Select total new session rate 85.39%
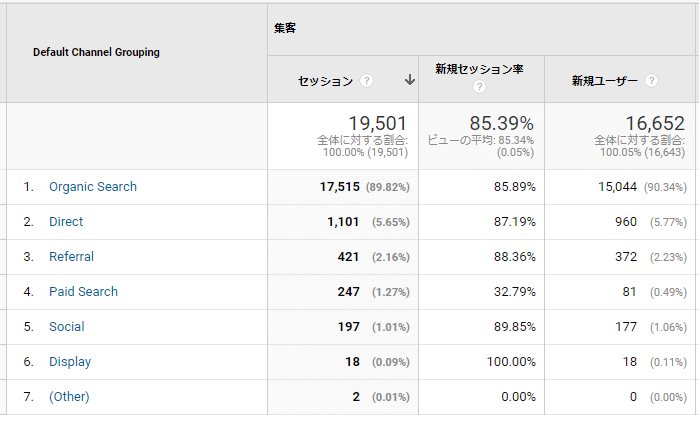699x421 pixels. click(502, 123)
